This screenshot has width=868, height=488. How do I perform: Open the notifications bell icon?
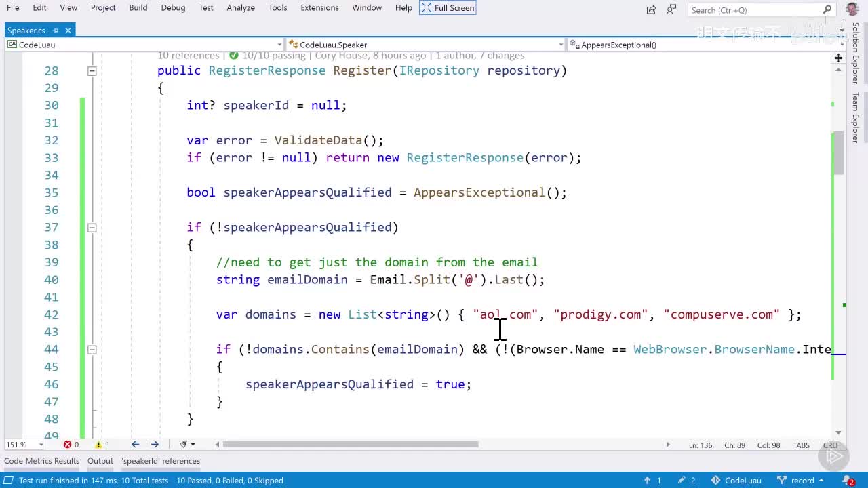tap(849, 481)
